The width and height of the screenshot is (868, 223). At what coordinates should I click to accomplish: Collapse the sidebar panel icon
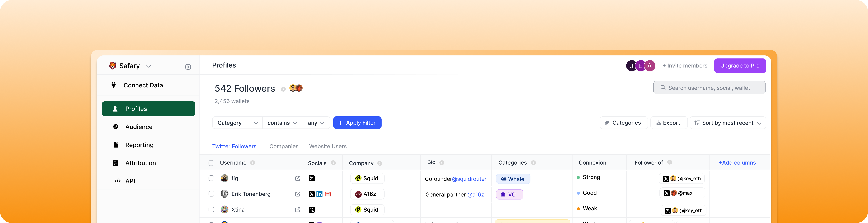188,67
